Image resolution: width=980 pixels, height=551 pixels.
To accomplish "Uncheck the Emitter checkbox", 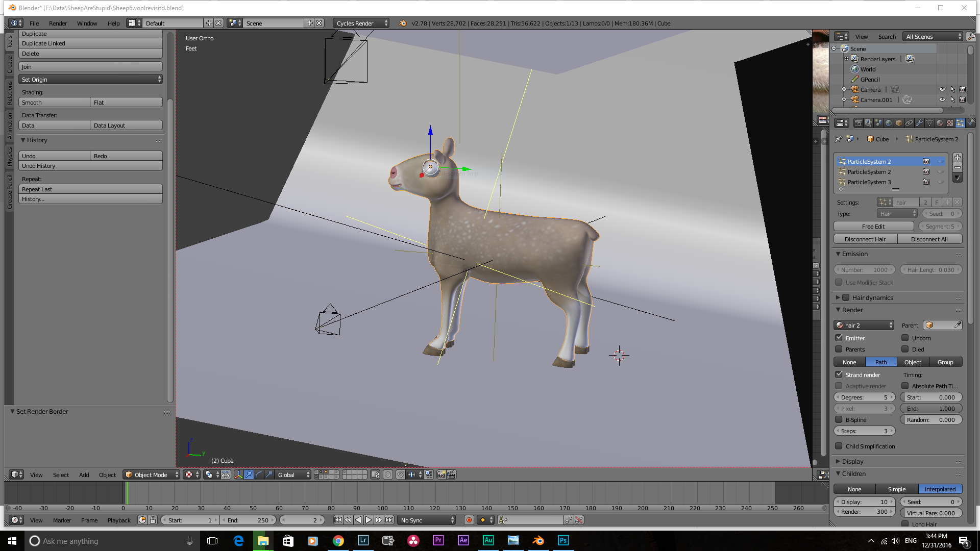I will tap(839, 338).
